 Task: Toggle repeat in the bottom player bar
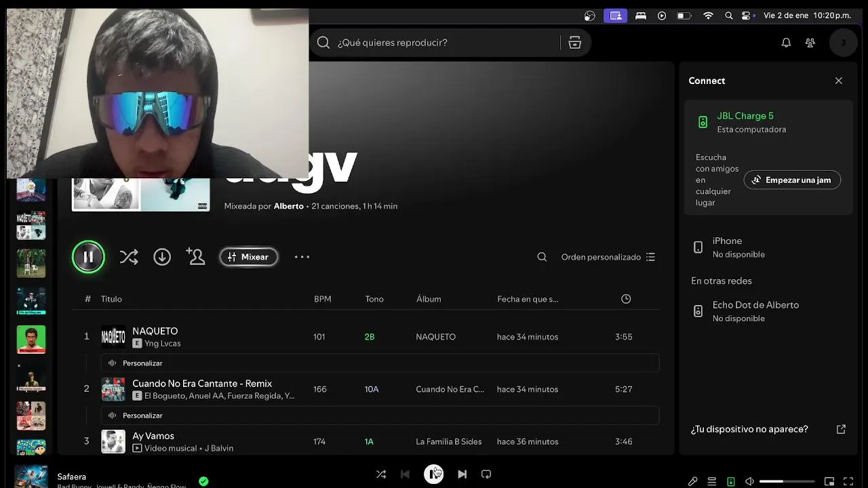(486, 474)
